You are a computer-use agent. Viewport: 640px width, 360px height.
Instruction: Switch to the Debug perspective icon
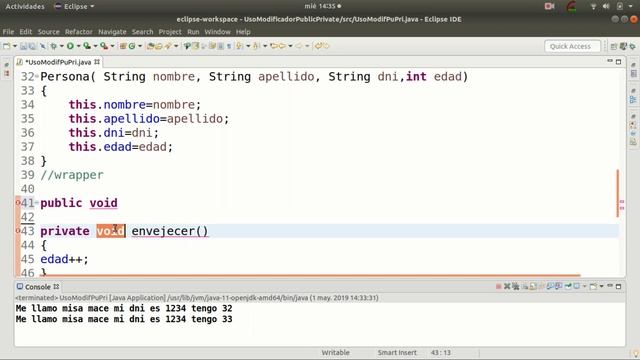pyautogui.click(x=632, y=47)
